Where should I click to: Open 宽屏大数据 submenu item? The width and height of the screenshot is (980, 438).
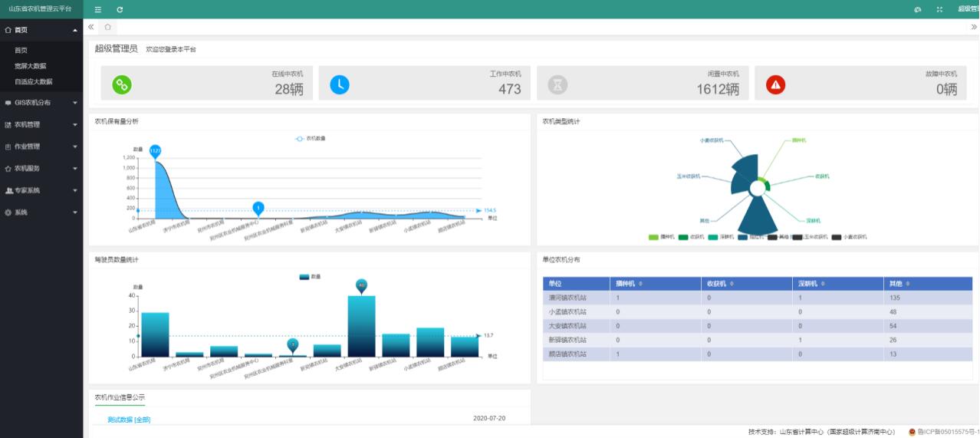(31, 66)
